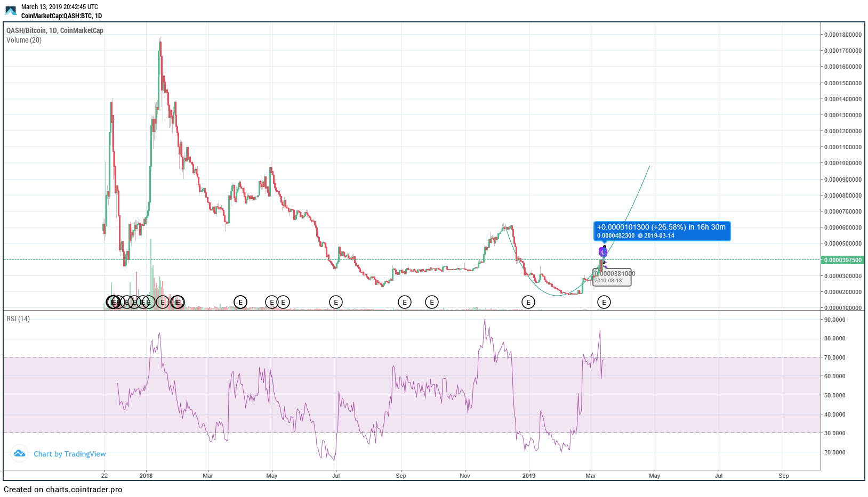Select the E event marker in October 2018
Screen dimensions: 868x497
point(431,303)
